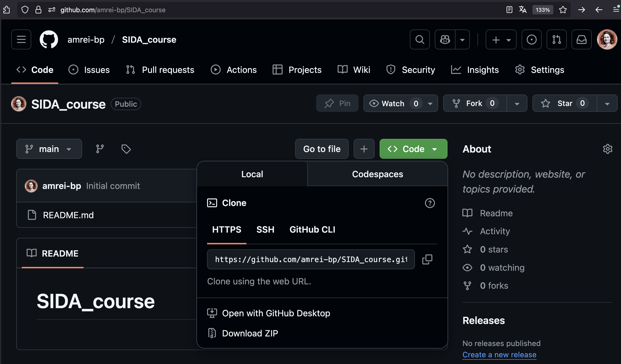This screenshot has width=621, height=364.
Task: Go to the Actions tab
Action: click(234, 70)
